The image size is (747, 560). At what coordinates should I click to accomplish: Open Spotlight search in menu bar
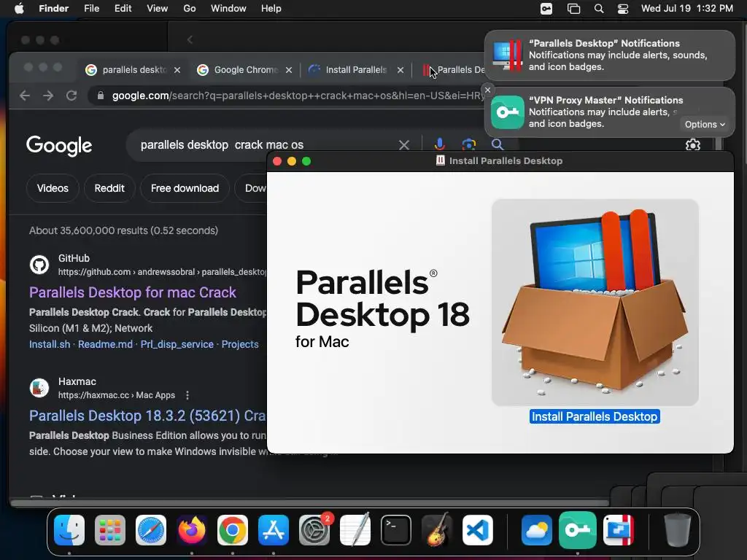click(599, 9)
